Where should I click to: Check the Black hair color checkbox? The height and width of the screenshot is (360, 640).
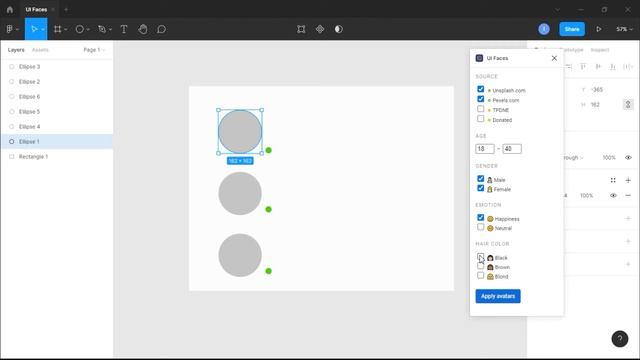(480, 257)
